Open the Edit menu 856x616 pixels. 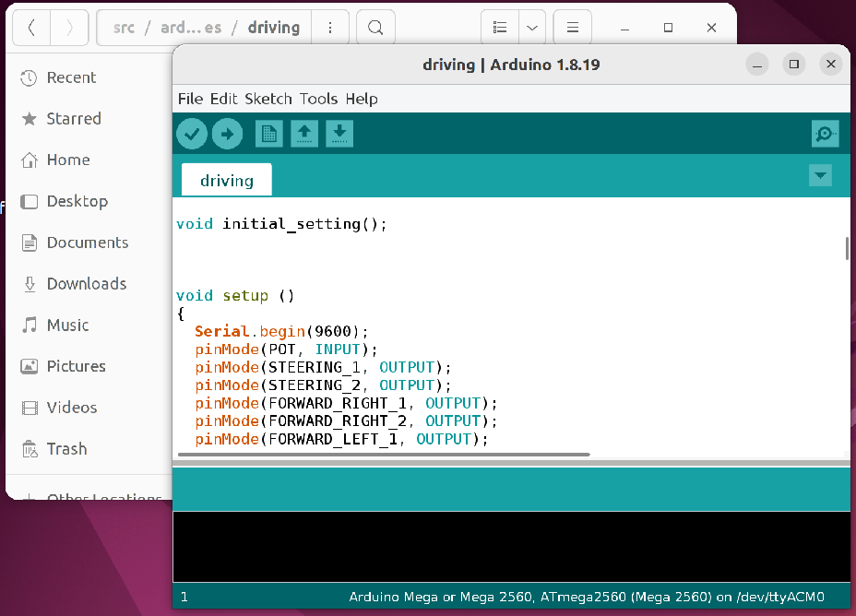click(x=224, y=99)
